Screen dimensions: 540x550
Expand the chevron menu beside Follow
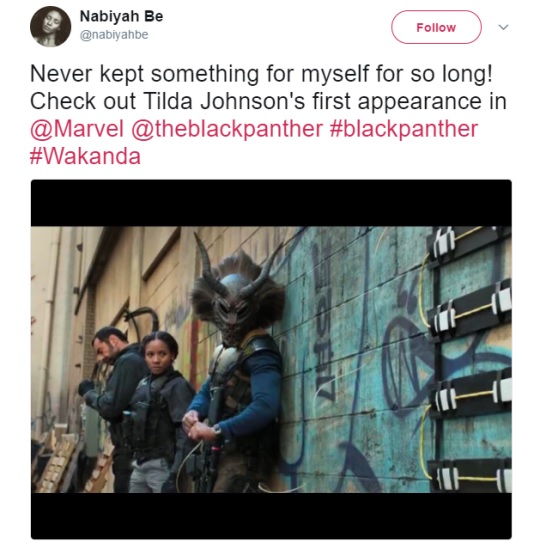point(504,27)
